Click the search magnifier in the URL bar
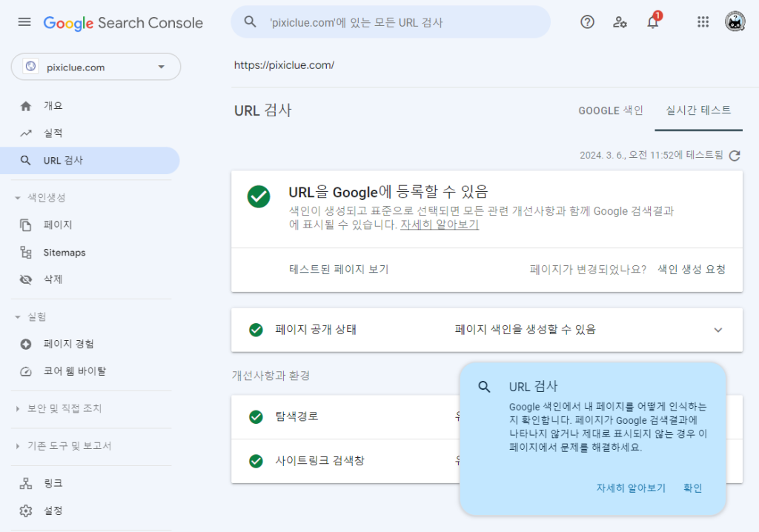 (250, 21)
